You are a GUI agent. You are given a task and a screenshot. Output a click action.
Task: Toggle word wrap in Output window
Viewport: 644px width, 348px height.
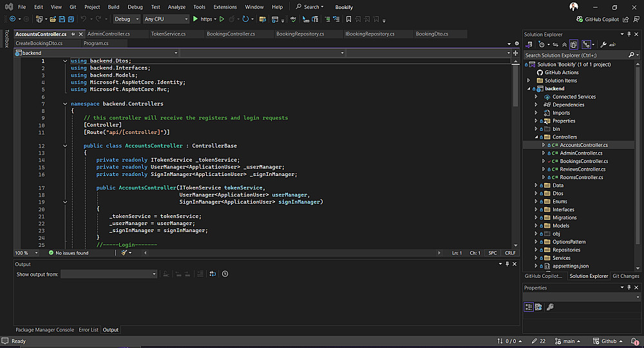[x=212, y=274]
